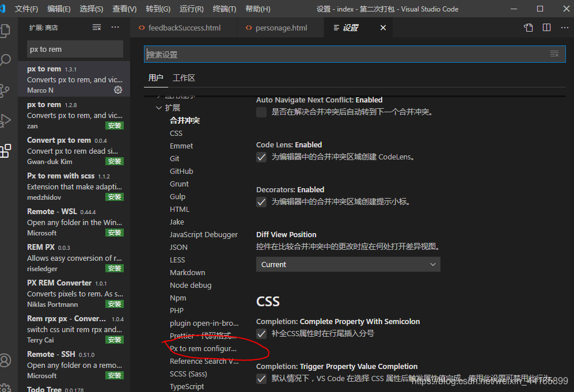Select Git in settings tree
574x392 pixels.
pyautogui.click(x=174, y=158)
